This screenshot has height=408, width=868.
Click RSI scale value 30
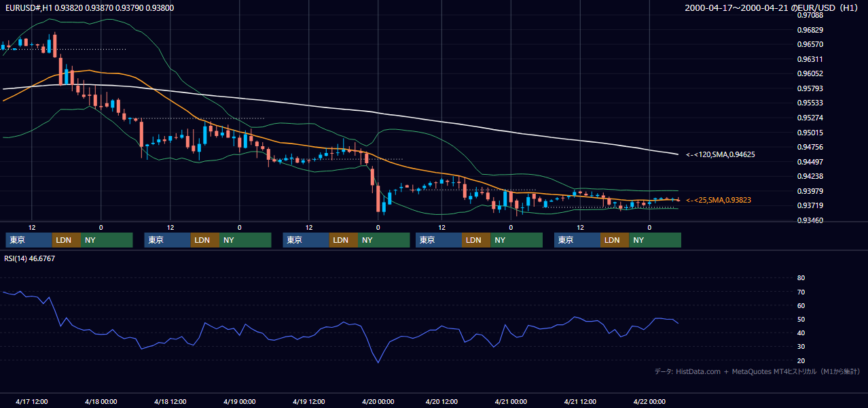(801, 347)
